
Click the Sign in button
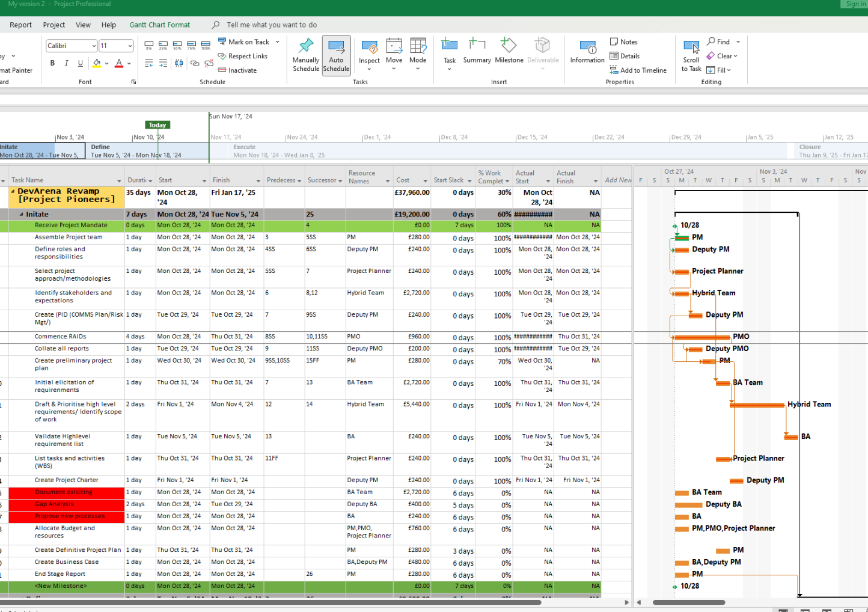coord(854,4)
